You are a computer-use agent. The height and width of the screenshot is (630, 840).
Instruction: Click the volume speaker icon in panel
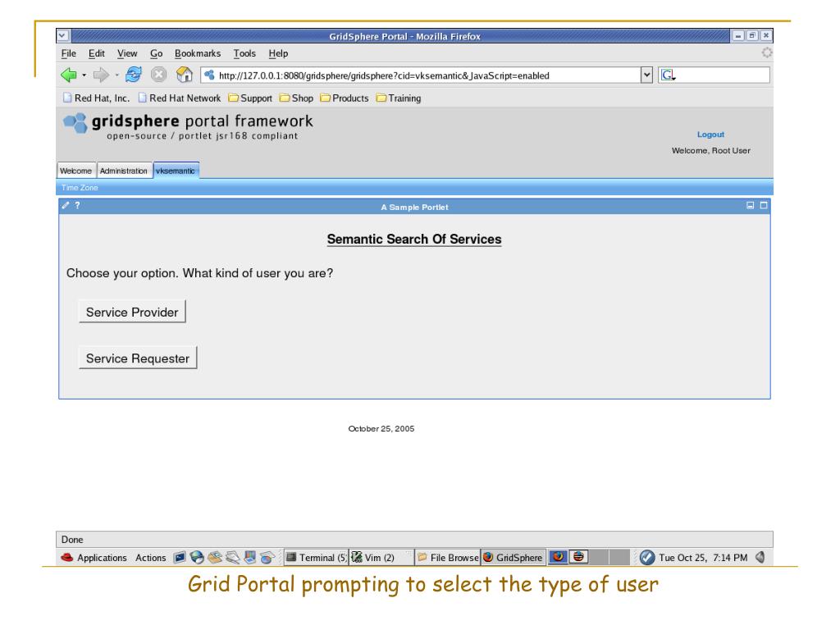coord(759,558)
